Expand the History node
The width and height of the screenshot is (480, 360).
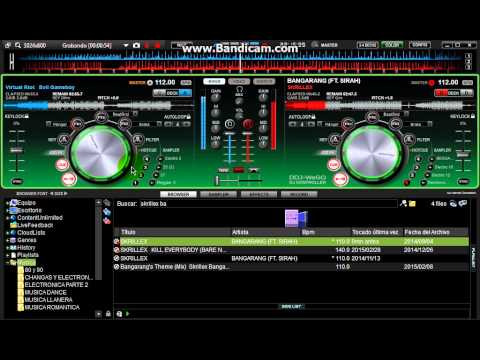pos(7,248)
